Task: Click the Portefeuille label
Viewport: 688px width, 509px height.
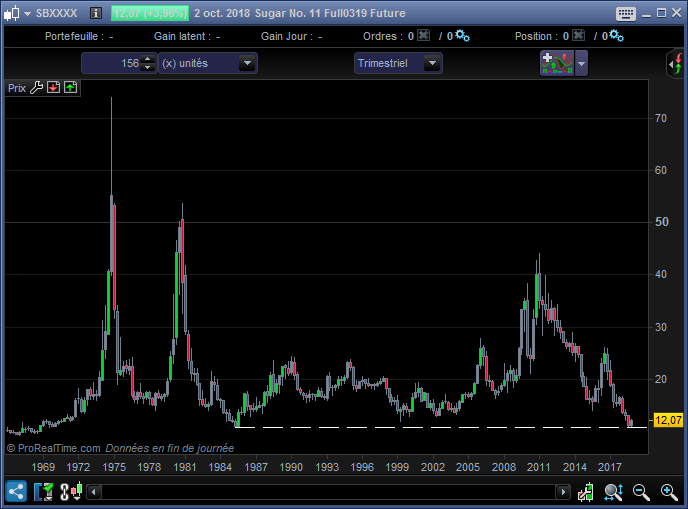Action: [74, 36]
